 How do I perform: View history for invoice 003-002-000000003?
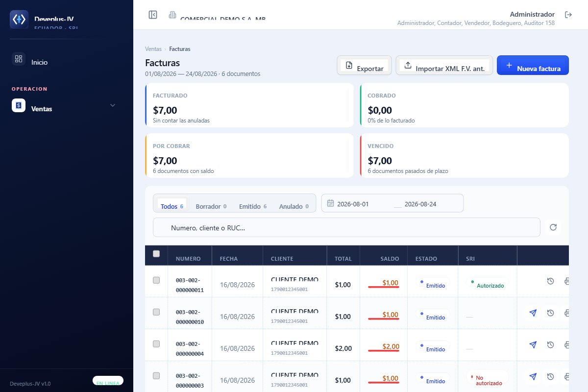point(550,376)
